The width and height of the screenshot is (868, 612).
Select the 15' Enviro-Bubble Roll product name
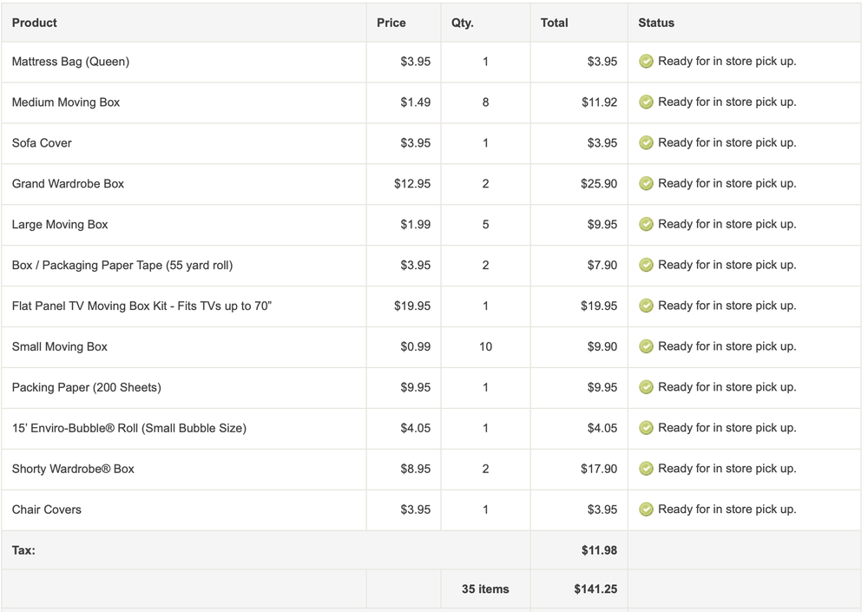coord(129,428)
